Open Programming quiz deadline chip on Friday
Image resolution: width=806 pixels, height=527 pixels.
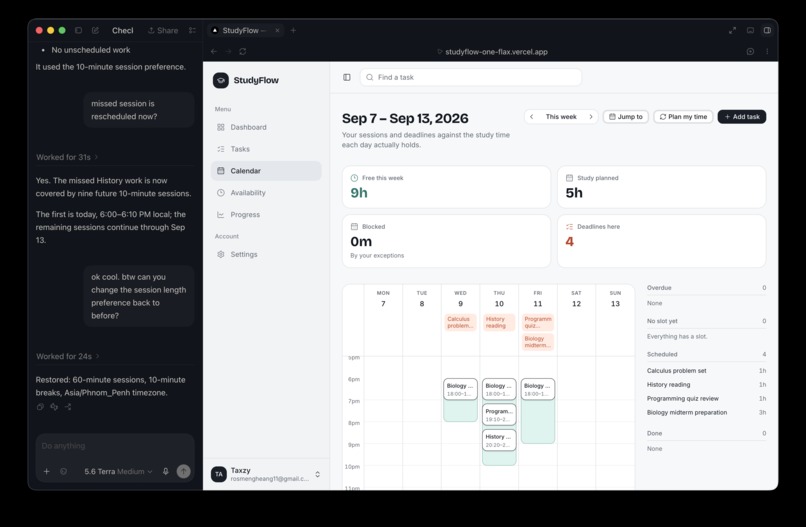coord(538,322)
